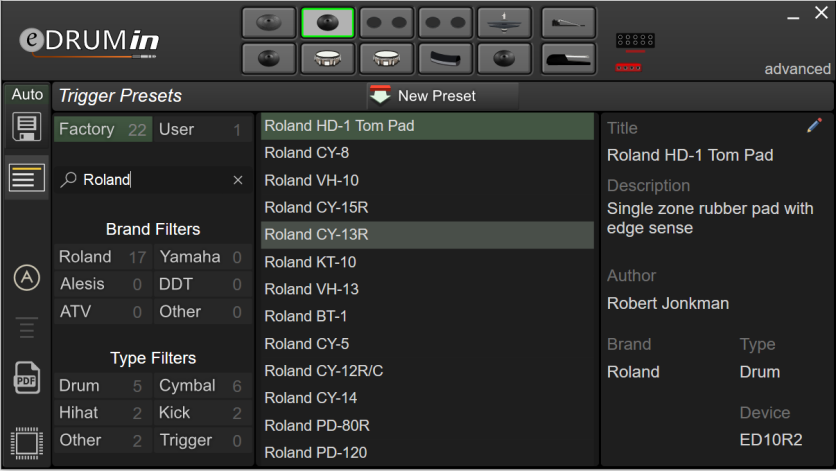This screenshot has width=836, height=471.
Task: Select the green-highlighted pad input
Action: 327,23
